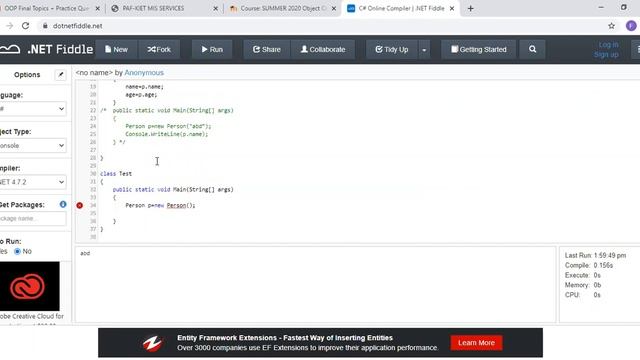The image size is (640, 360).
Task: Pin the Options panel with pin icon
Action: tap(60, 75)
